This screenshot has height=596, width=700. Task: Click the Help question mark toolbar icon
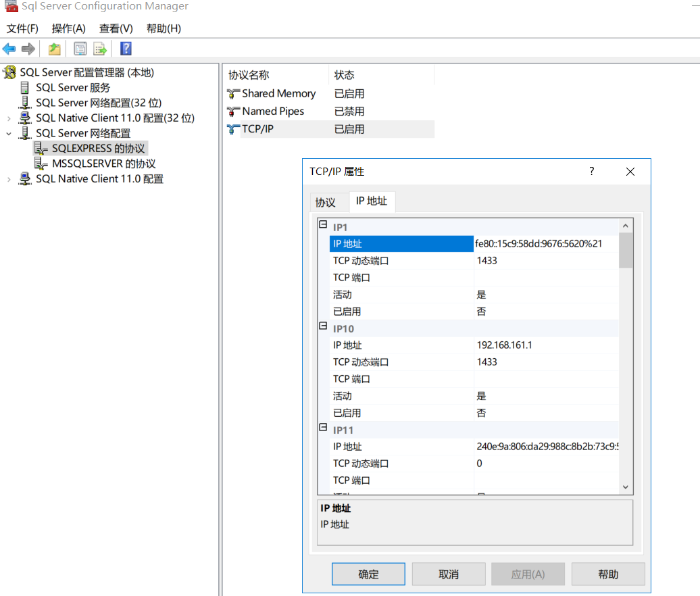[x=126, y=48]
